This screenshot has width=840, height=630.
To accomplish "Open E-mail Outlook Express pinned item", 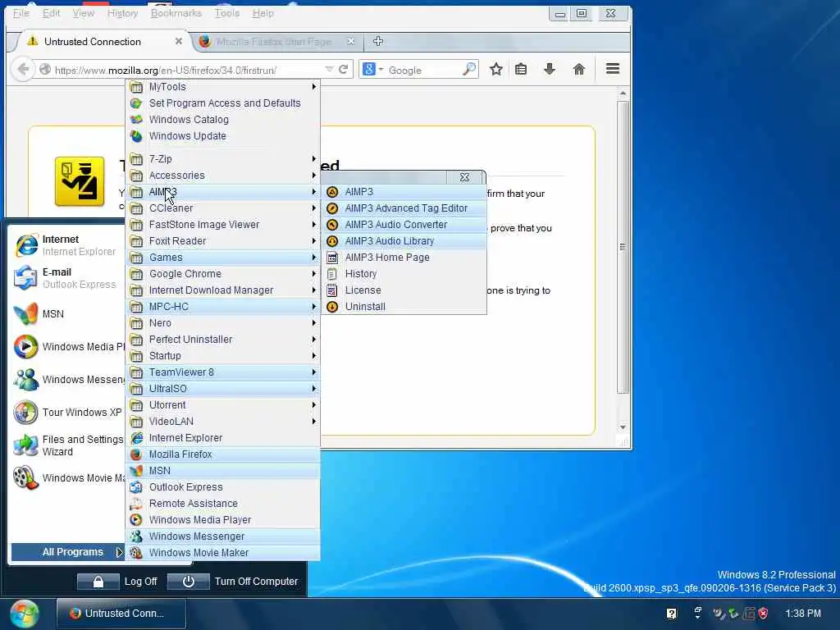I will [67, 278].
